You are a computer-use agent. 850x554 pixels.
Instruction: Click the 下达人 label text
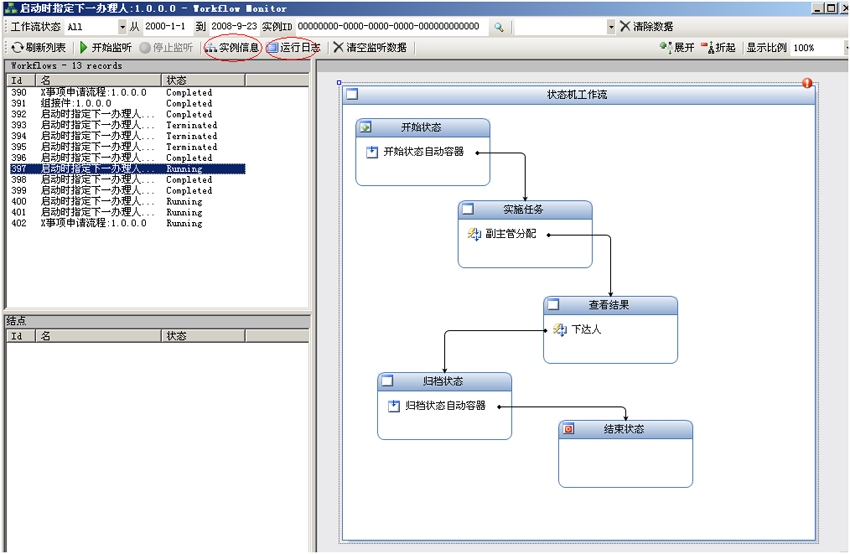tap(587, 330)
